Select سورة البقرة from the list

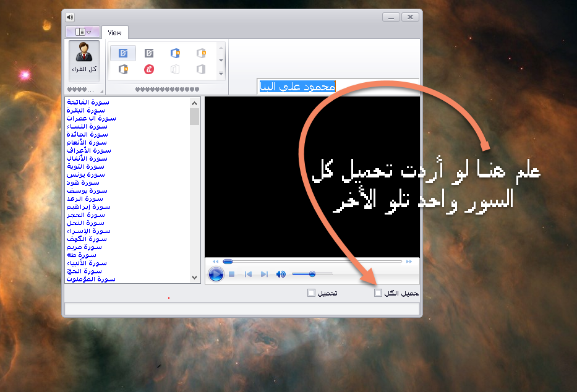(x=86, y=110)
